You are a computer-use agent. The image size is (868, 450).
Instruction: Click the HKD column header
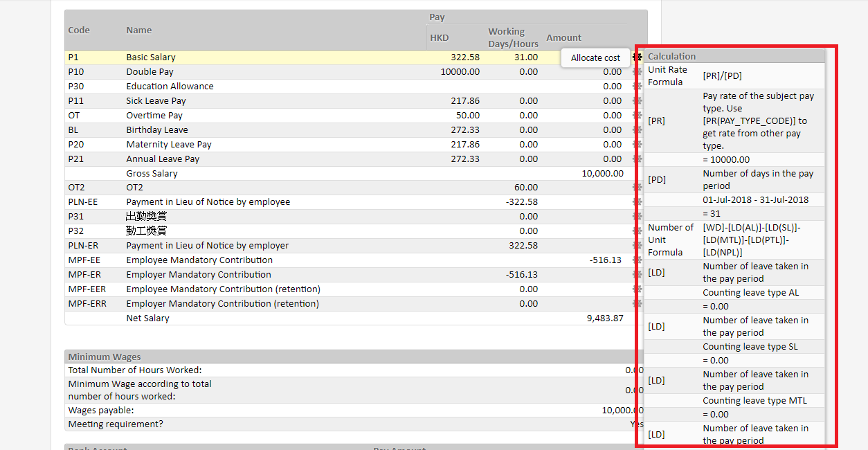tap(440, 38)
